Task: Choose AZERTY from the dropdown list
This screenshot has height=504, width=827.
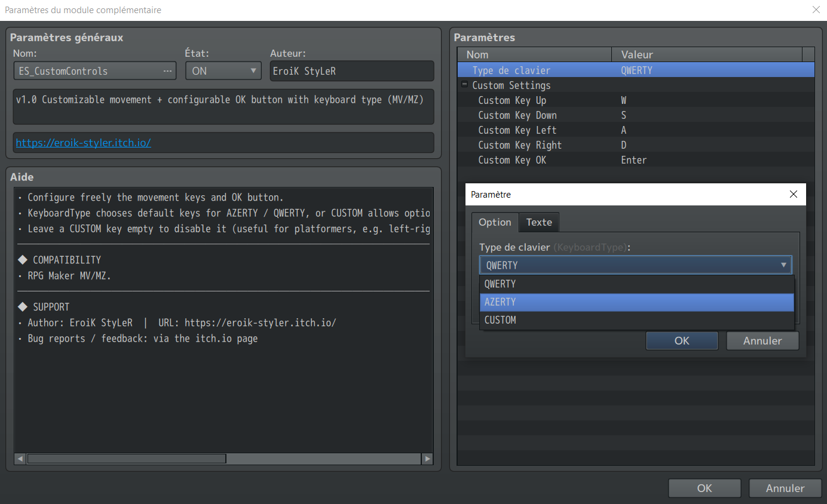Action: pyautogui.click(x=636, y=302)
